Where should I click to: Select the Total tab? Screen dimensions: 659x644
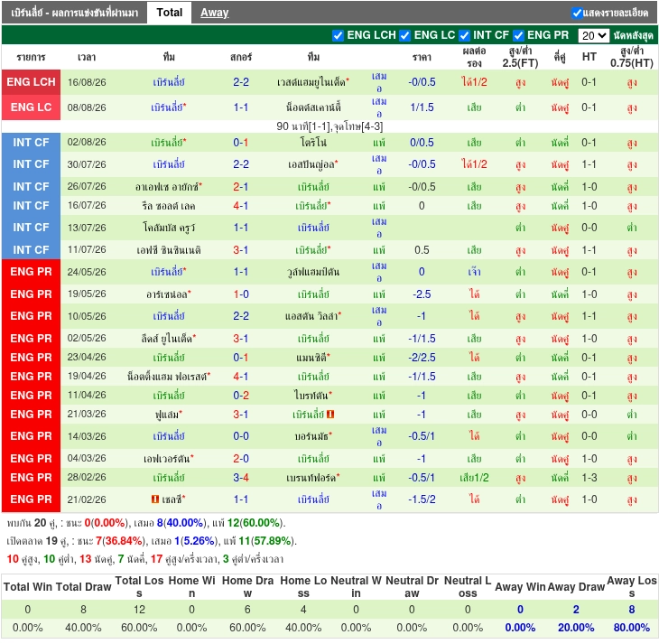[170, 13]
